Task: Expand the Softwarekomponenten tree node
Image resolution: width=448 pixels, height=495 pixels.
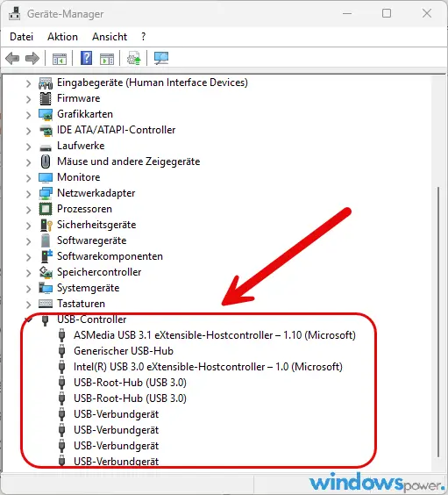Action: 28,257
